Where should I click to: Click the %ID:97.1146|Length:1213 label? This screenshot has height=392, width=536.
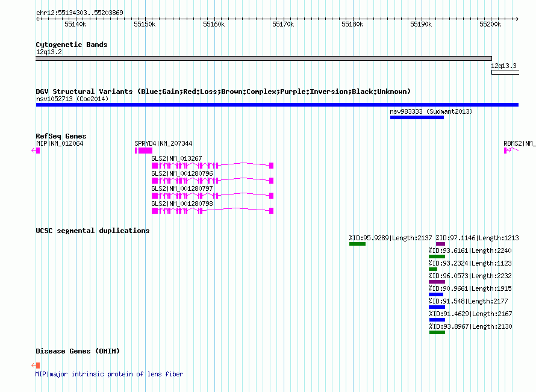477,238
